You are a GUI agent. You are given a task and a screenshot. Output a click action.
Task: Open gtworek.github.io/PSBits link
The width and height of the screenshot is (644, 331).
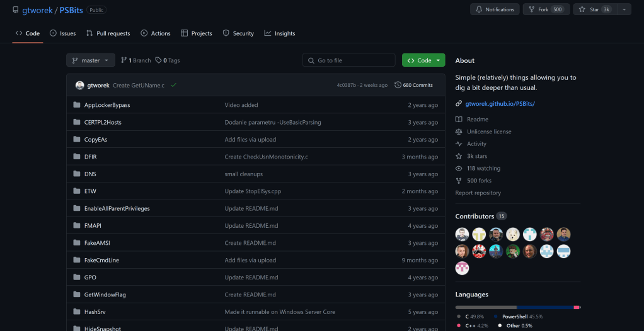[x=500, y=104]
